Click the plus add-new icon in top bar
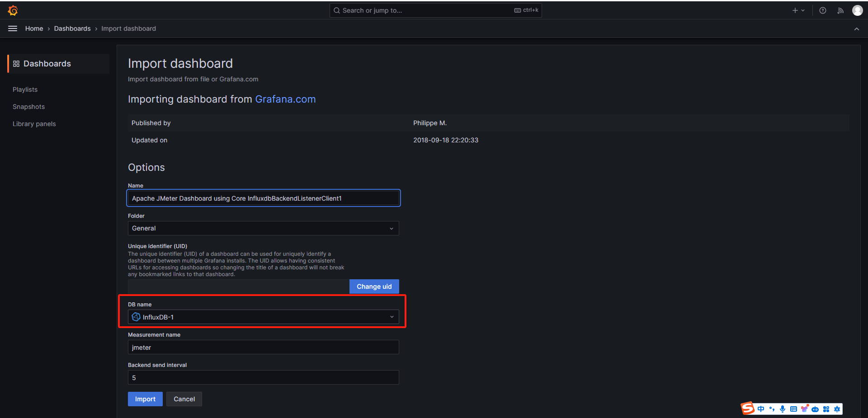The image size is (868, 418). (795, 10)
